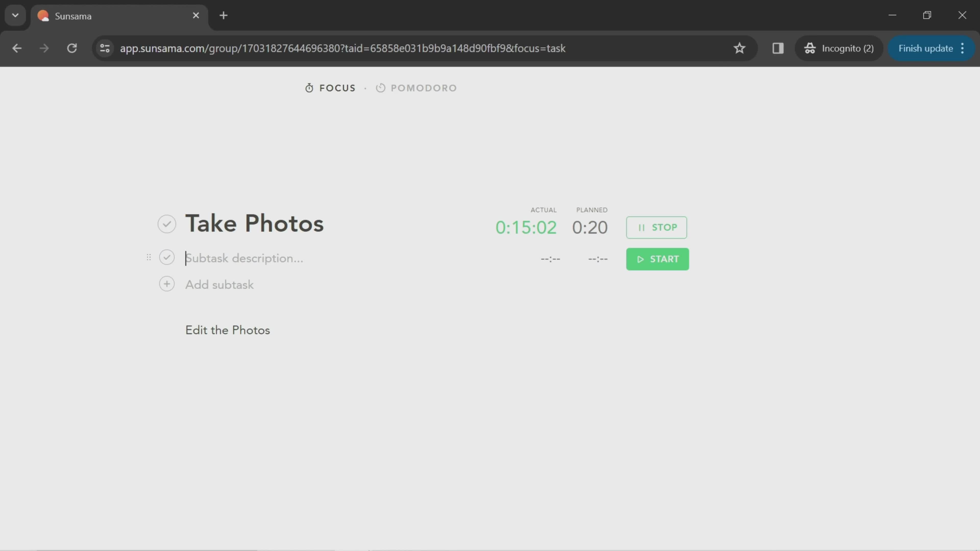Click the STOP button
Image resolution: width=980 pixels, height=551 pixels.
coord(656,227)
